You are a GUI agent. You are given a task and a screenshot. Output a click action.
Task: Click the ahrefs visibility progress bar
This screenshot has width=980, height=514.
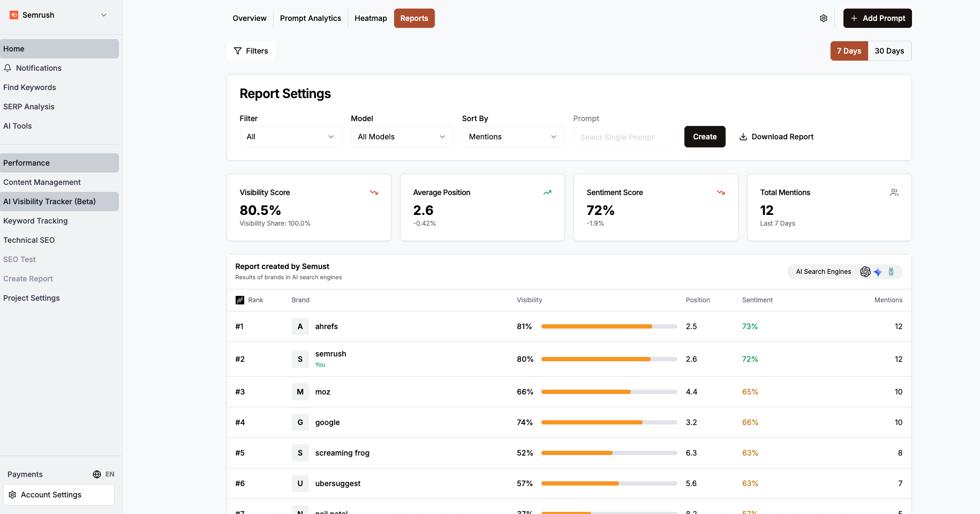(609, 326)
